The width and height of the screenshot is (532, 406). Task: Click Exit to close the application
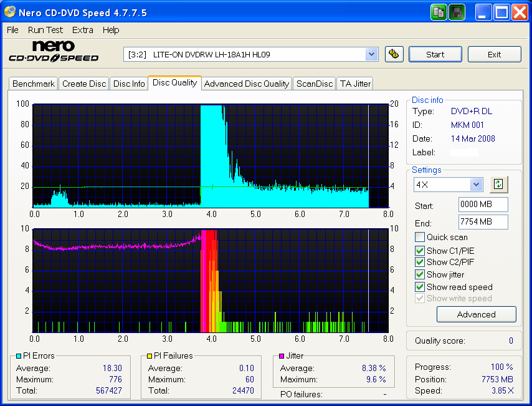pyautogui.click(x=494, y=54)
